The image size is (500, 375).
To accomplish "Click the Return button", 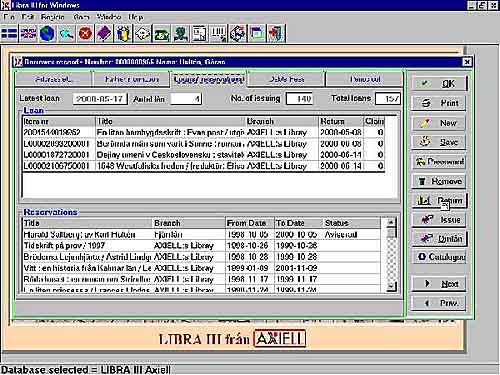I will 439,200.
